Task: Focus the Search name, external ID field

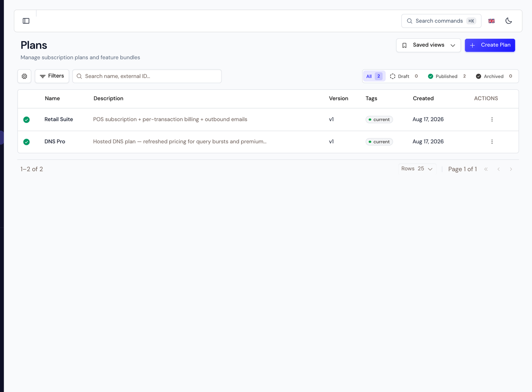Action: click(x=147, y=76)
